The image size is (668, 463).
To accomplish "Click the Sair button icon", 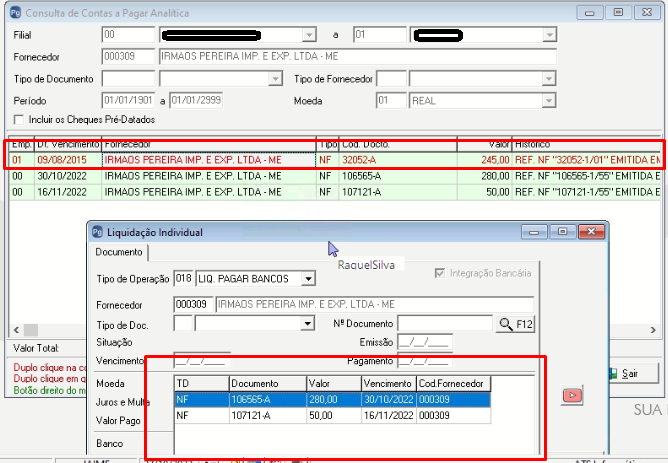I will point(613,374).
